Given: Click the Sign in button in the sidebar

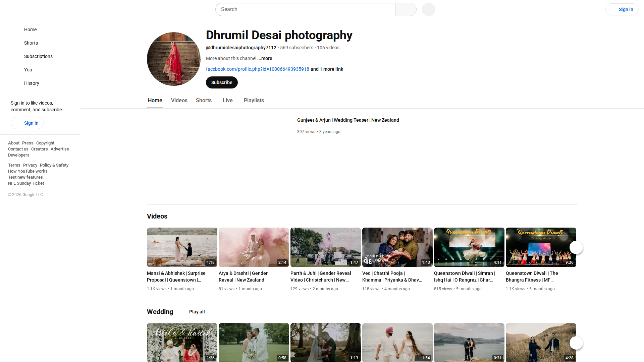Looking at the screenshot, I should click(27, 123).
